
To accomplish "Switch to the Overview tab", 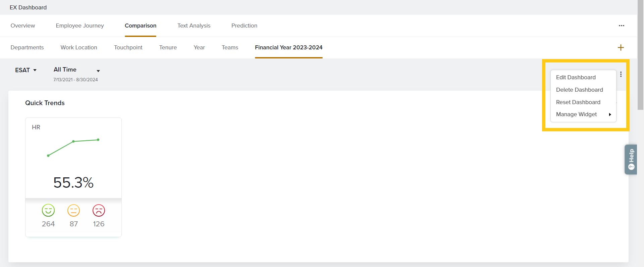I will pyautogui.click(x=23, y=26).
